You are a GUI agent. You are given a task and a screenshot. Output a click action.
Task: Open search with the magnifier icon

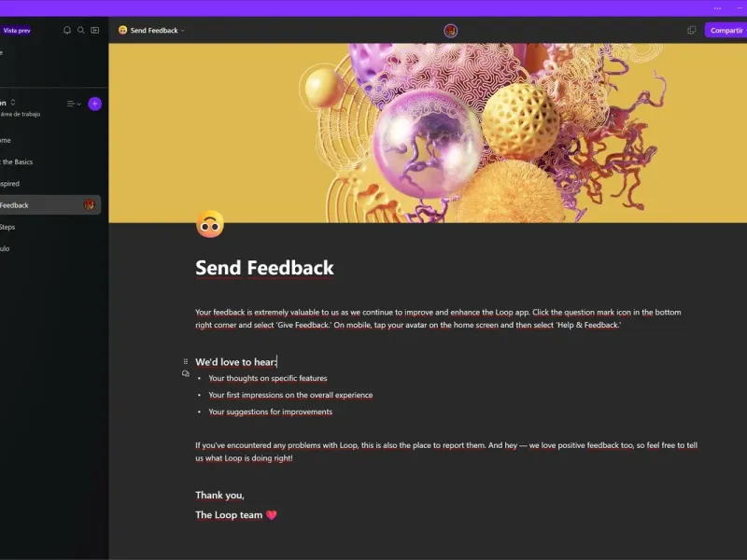click(x=81, y=31)
